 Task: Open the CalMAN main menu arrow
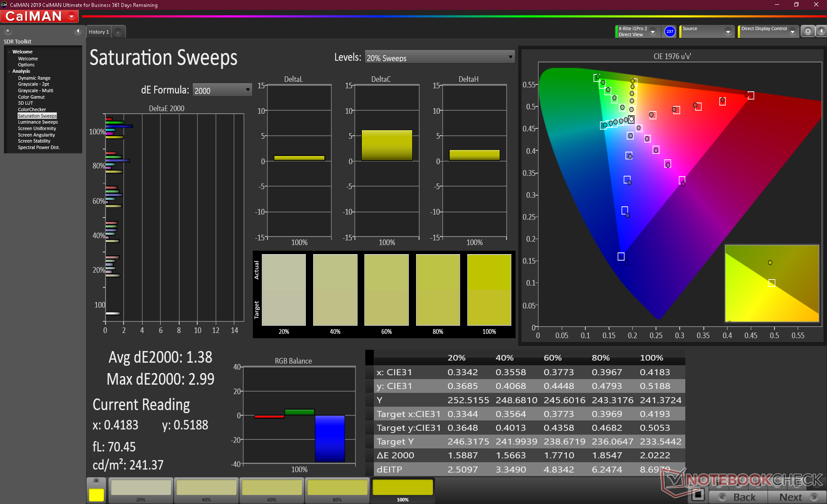coord(72,16)
